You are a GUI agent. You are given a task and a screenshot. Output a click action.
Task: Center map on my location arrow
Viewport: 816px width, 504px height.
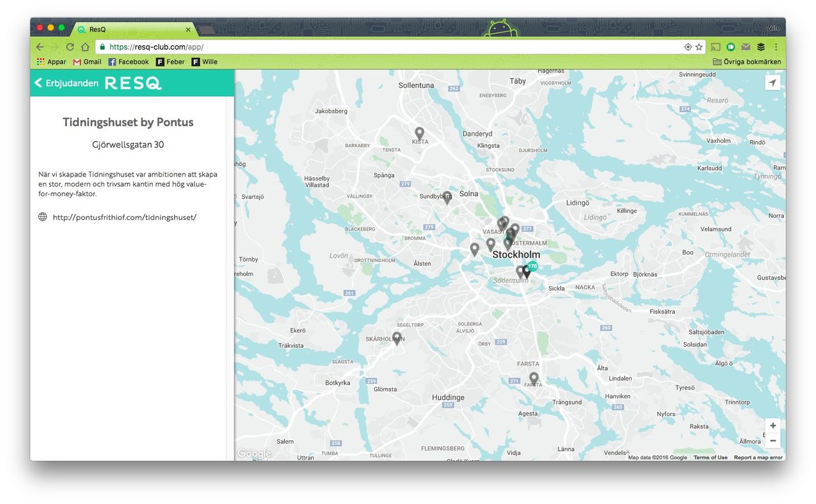773,83
